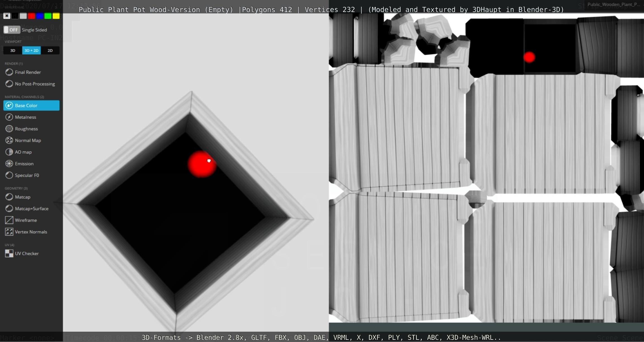Display Vertex Normals
This screenshot has width=644, height=342.
[x=31, y=232]
